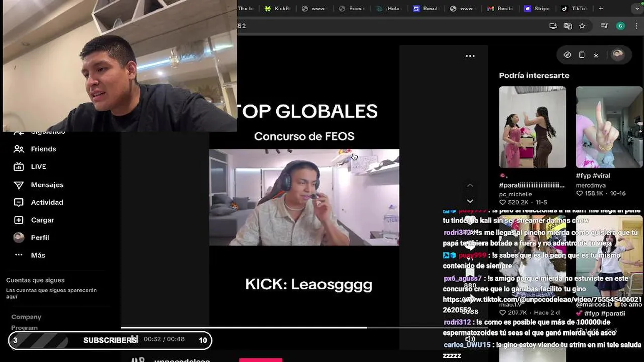This screenshot has width=644, height=362.
Task: Click the download arrow icon in top pill
Action: coord(596,55)
